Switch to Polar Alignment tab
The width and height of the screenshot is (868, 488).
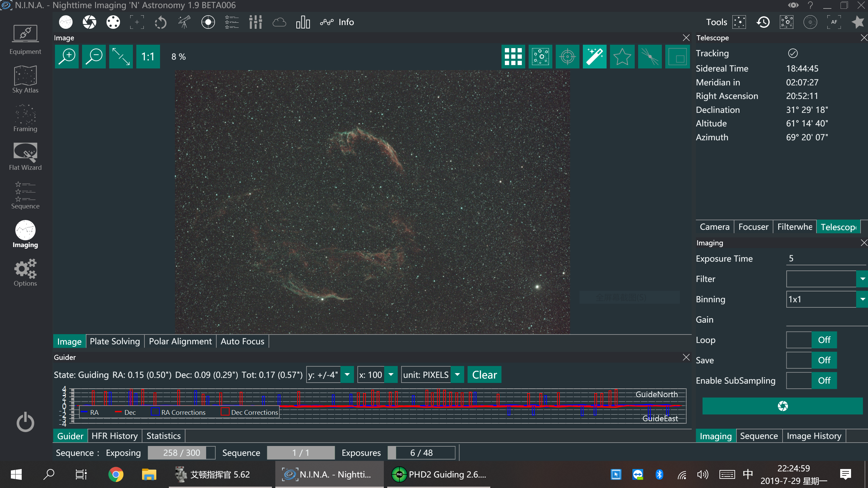180,341
